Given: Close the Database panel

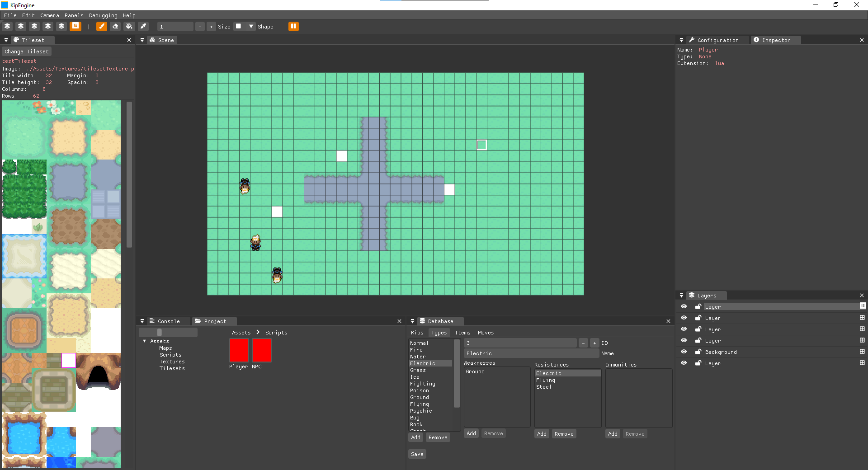Looking at the screenshot, I should click(668, 321).
